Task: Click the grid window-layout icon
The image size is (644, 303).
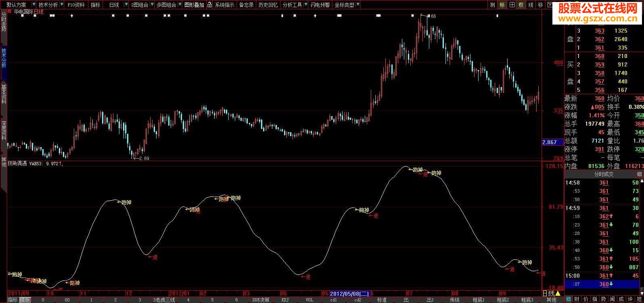Action: coord(512,5)
